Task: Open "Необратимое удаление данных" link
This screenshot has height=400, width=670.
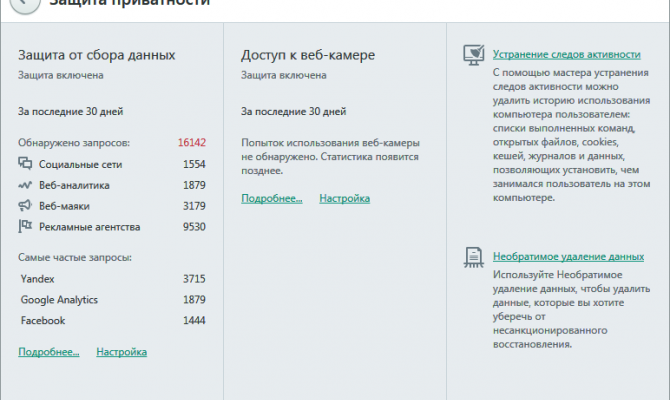Action: [x=568, y=256]
